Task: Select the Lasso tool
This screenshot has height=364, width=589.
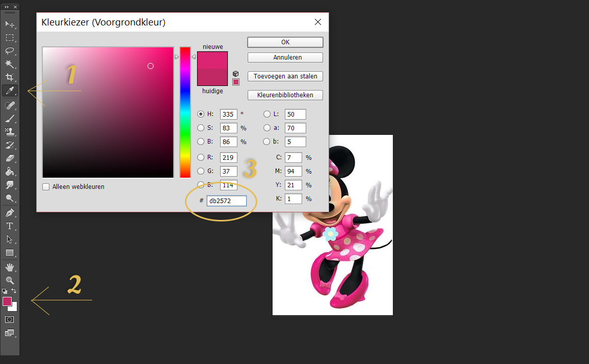Action: pos(10,51)
